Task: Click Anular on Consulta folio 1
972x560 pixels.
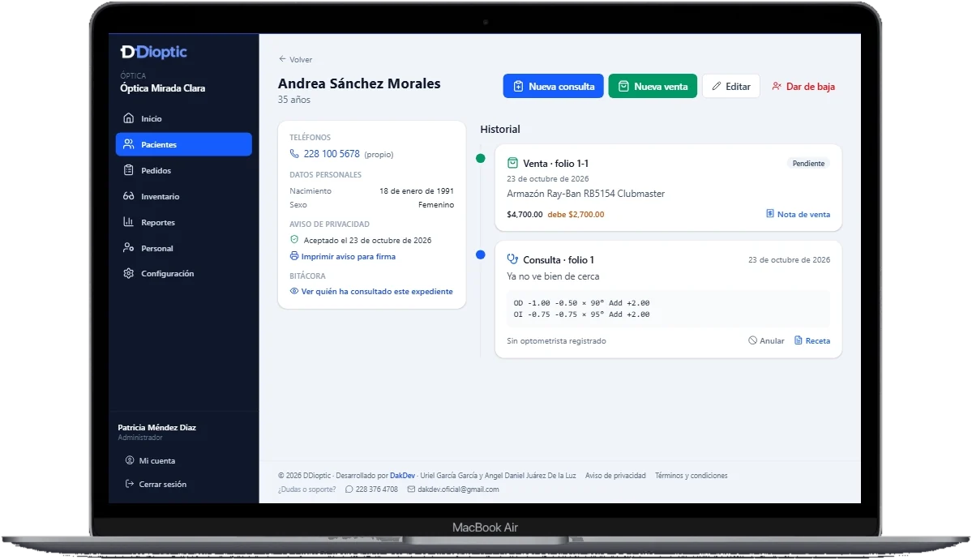Action: (766, 340)
